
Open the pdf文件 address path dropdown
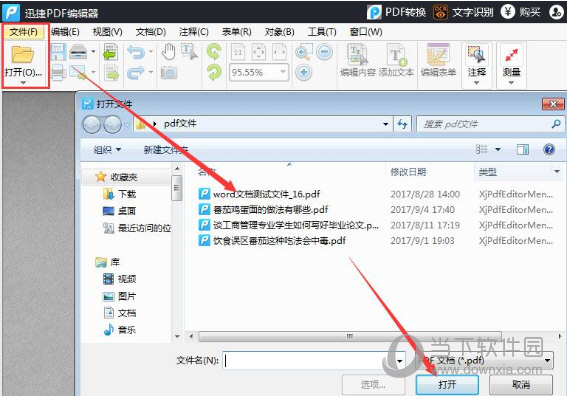click(x=385, y=124)
